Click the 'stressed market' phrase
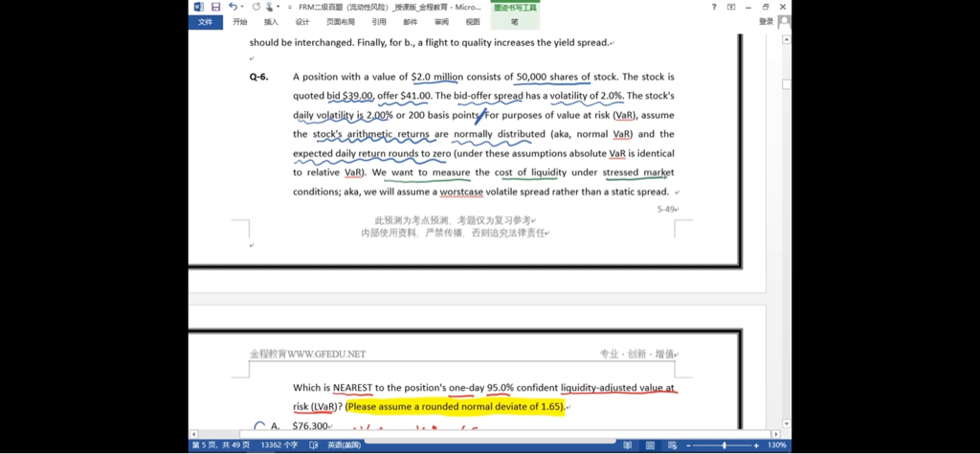The image size is (980, 454). [638, 172]
